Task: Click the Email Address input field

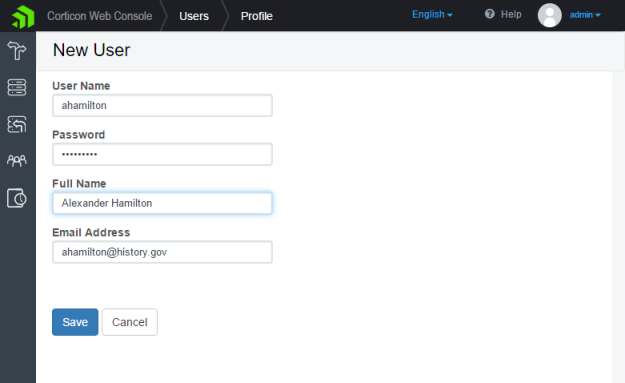Action: pos(162,252)
